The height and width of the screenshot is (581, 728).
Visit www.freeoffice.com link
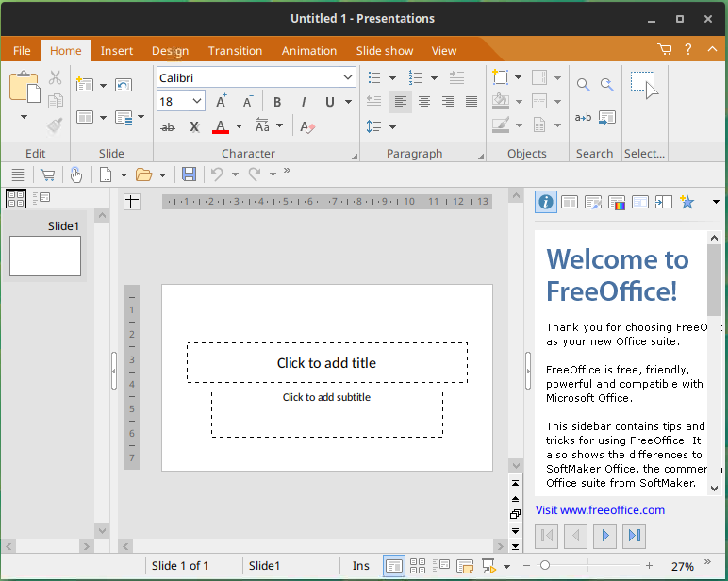pos(600,510)
